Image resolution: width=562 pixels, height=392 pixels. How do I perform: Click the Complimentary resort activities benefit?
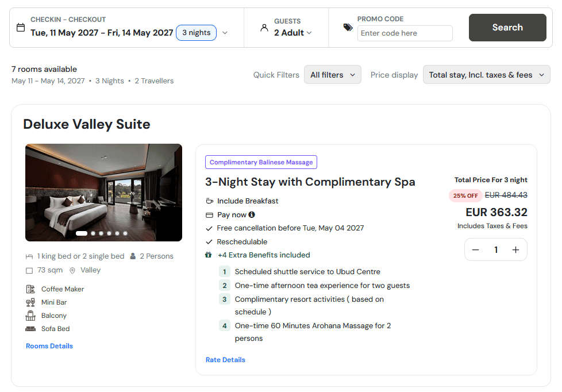(x=309, y=306)
